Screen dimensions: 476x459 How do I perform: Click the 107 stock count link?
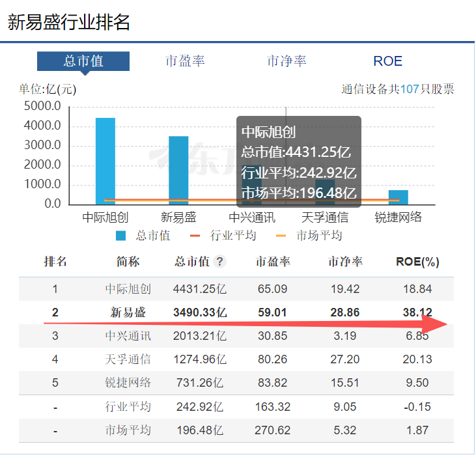point(410,89)
